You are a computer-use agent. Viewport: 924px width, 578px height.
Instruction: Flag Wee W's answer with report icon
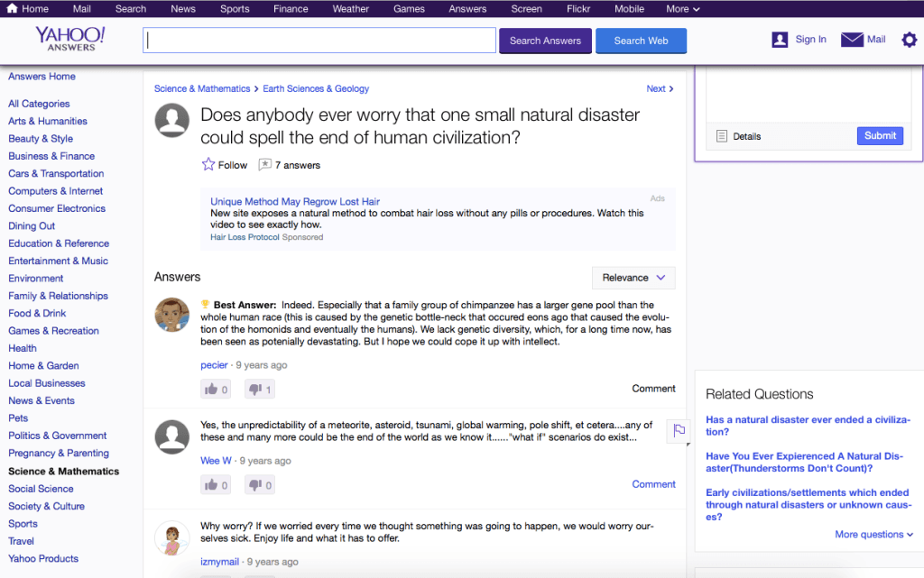click(x=679, y=431)
